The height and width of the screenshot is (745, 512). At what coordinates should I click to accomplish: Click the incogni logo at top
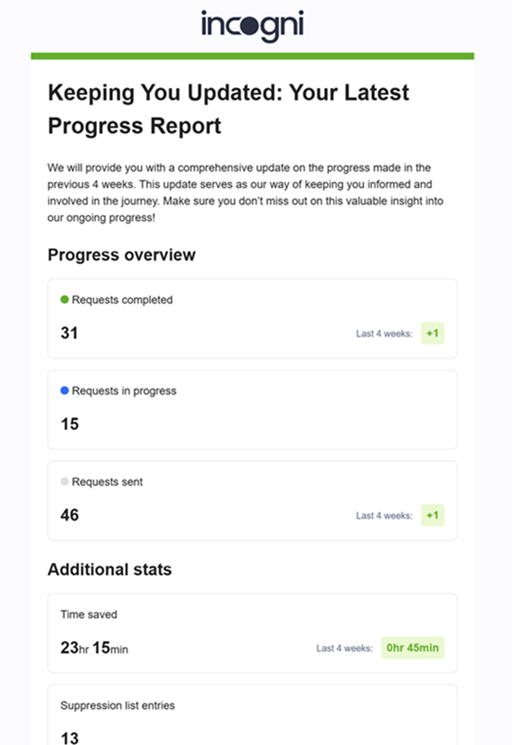[x=252, y=26]
